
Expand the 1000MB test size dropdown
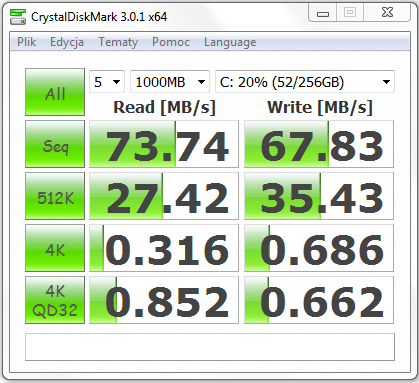[170, 82]
